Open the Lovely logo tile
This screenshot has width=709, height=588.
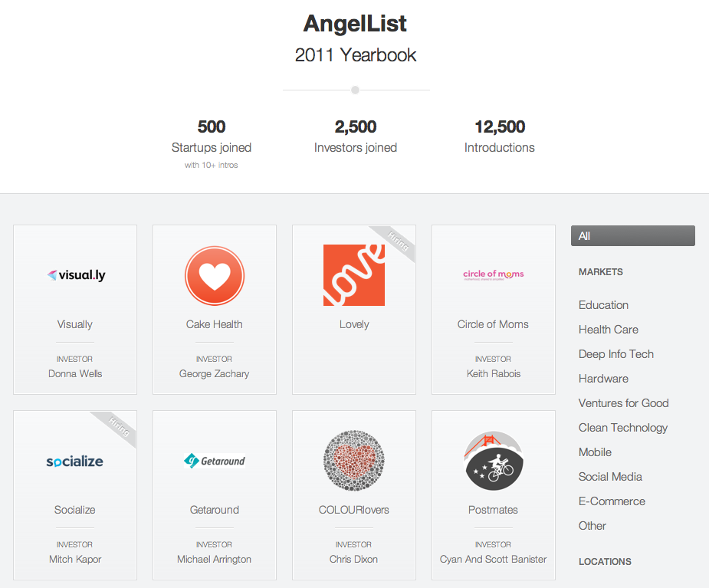[354, 275]
